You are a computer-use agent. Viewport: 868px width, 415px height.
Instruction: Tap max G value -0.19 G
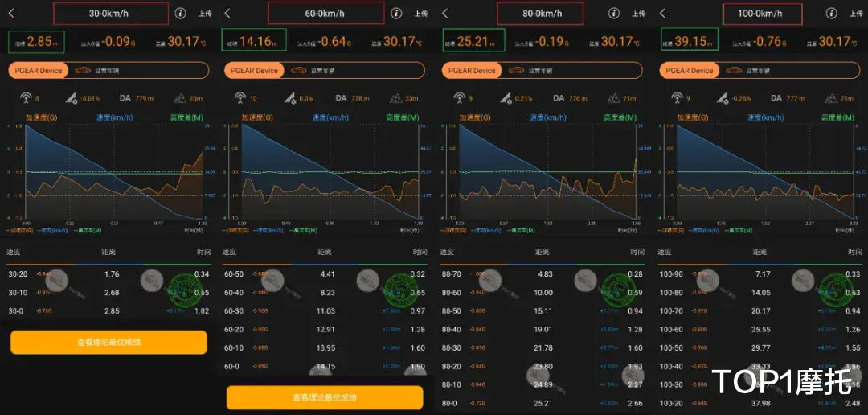(551, 41)
